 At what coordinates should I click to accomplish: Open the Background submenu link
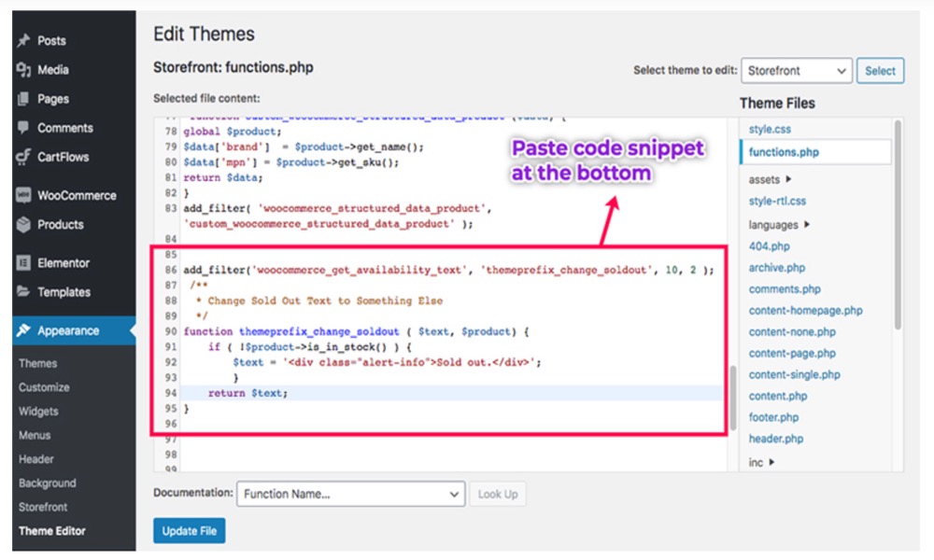(x=47, y=483)
